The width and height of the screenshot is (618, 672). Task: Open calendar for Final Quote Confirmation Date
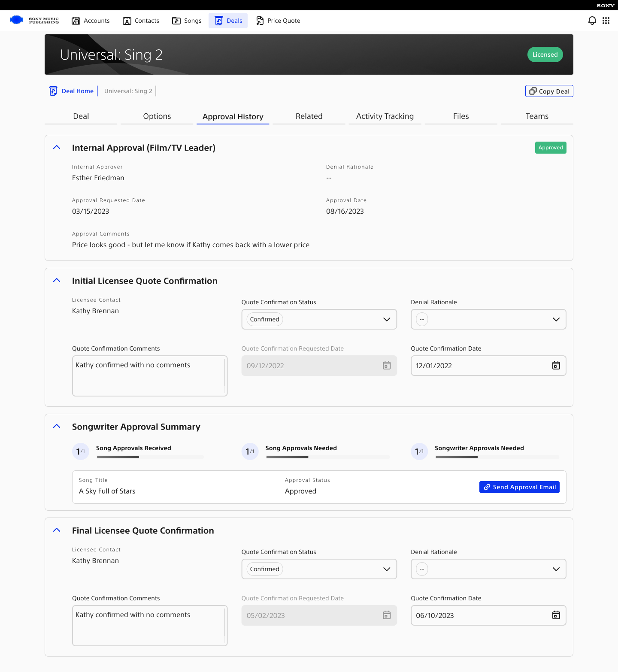[556, 615]
